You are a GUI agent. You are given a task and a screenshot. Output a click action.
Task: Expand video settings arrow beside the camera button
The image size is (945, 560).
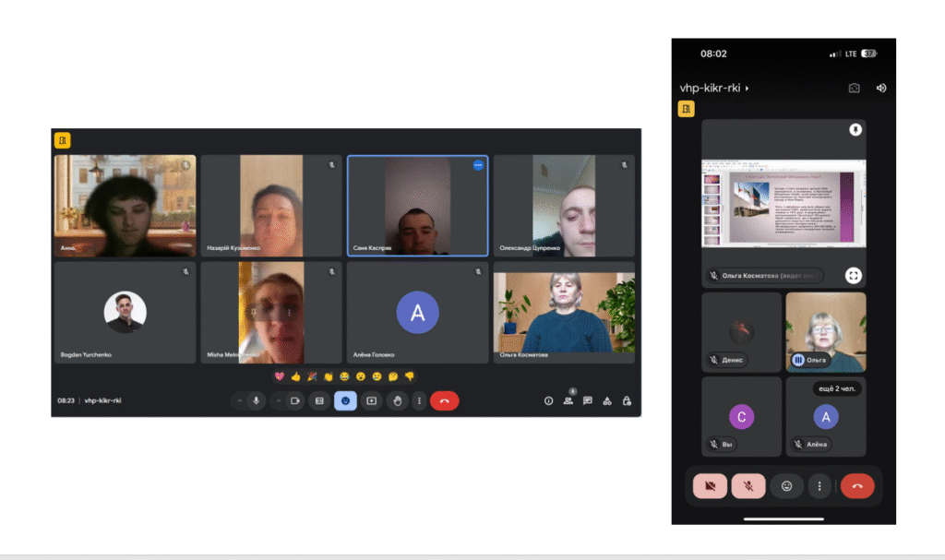[279, 400]
